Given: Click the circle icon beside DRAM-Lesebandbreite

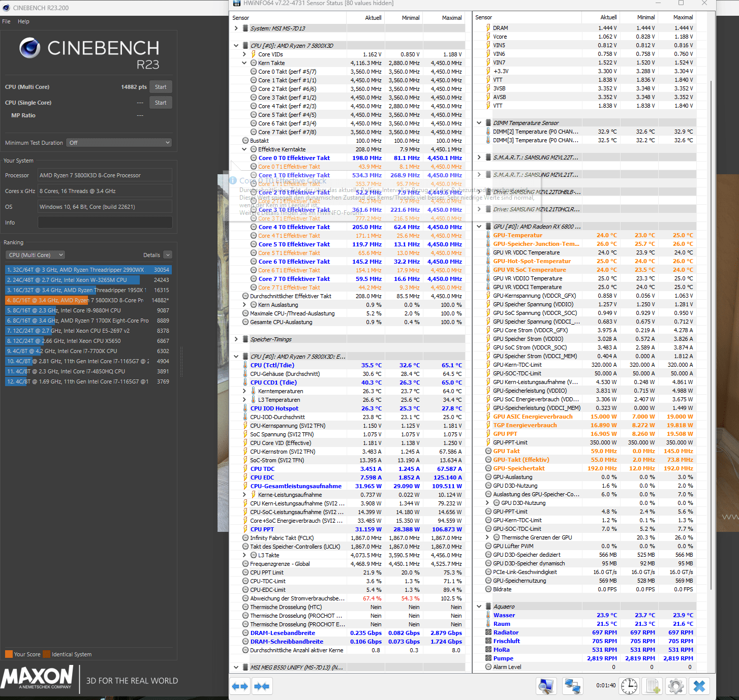Looking at the screenshot, I should pyautogui.click(x=245, y=633).
